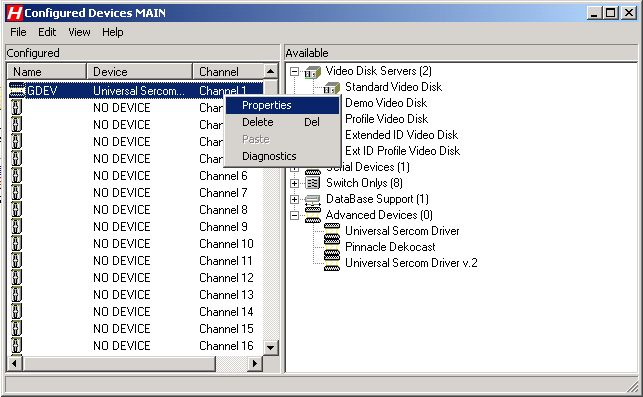Click the Universal Sercom Driver v.2 icon
Viewport: 643px width, 397px height.
click(332, 263)
